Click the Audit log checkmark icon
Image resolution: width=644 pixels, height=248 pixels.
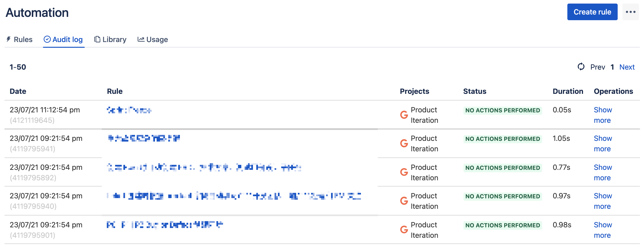(x=47, y=39)
